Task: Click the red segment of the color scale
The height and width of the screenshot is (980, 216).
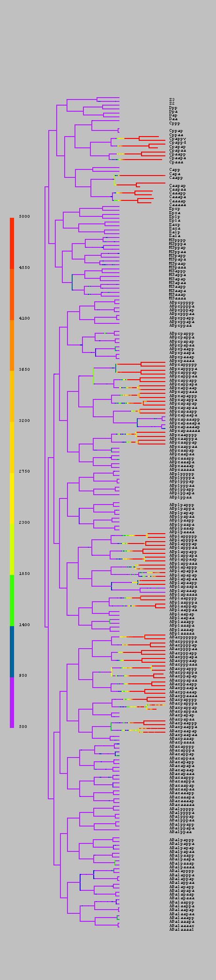Action: (12, 243)
